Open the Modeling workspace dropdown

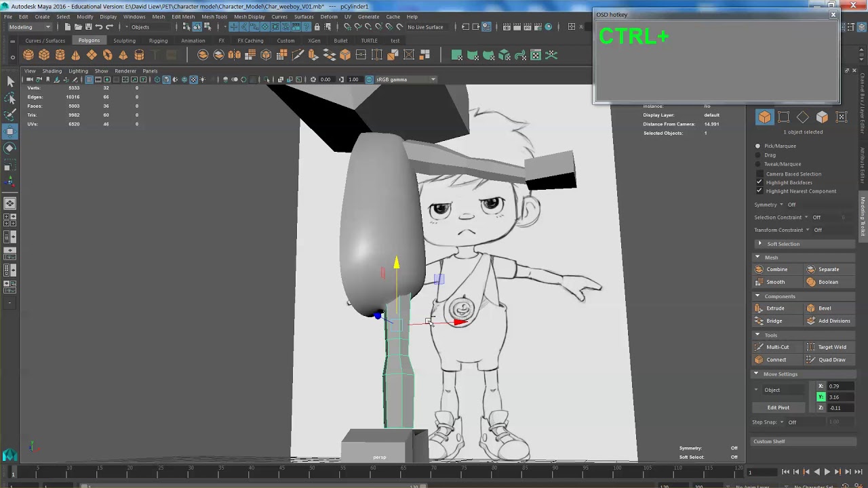29,27
